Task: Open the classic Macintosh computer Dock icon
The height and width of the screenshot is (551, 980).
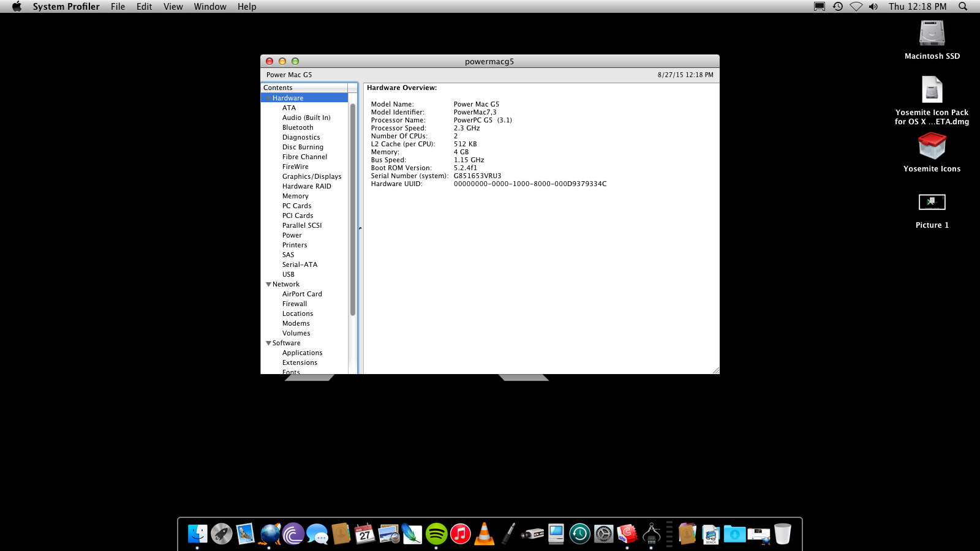Action: click(x=556, y=534)
